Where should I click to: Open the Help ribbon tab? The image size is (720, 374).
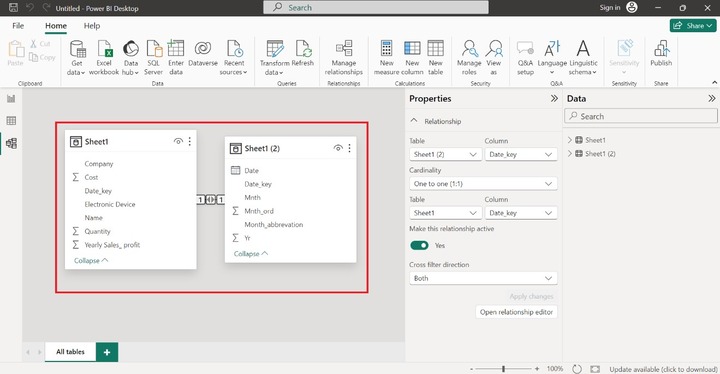(x=92, y=26)
